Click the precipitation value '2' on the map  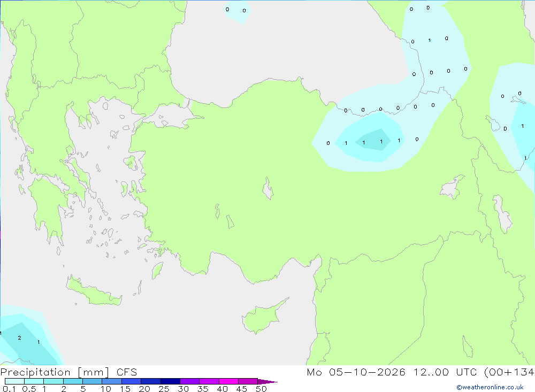[x=19, y=338]
